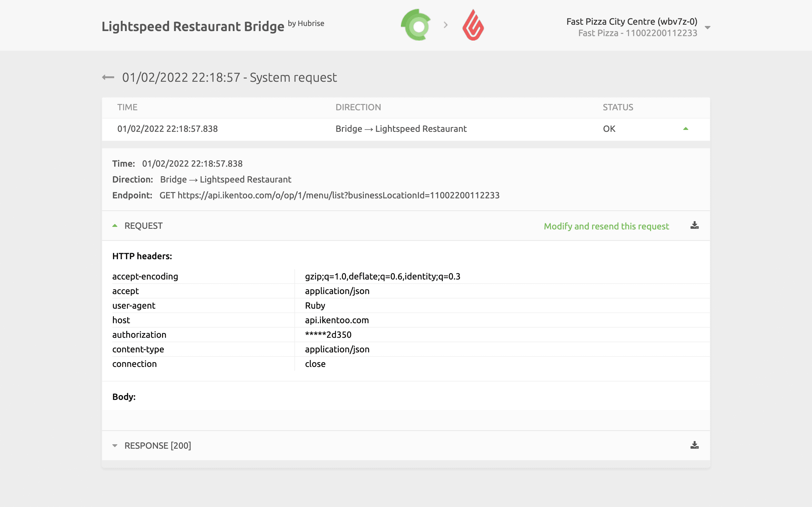Collapse the request entry with the green caret

tap(686, 128)
